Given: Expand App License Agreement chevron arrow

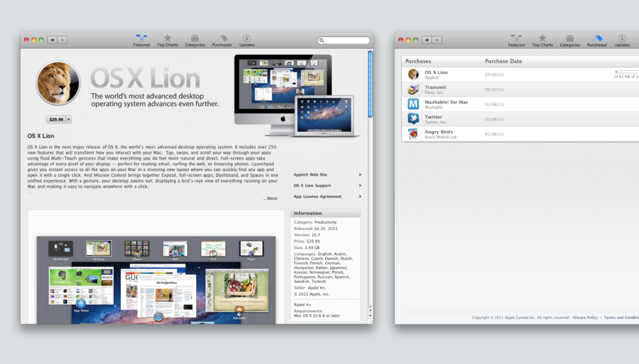Looking at the screenshot, I should tap(360, 197).
